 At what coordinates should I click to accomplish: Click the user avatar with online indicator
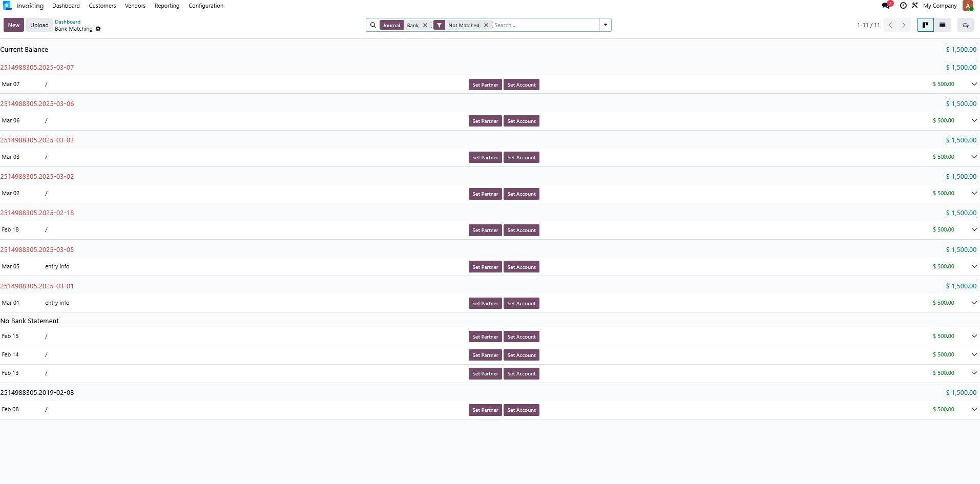pyautogui.click(x=968, y=6)
